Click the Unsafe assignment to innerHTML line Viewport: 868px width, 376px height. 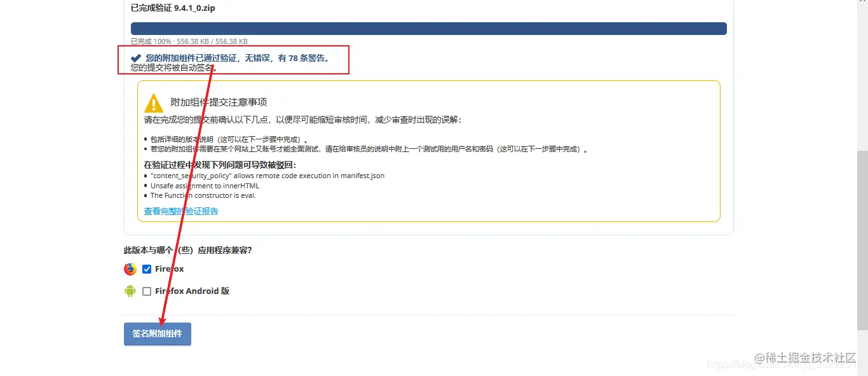tap(205, 186)
